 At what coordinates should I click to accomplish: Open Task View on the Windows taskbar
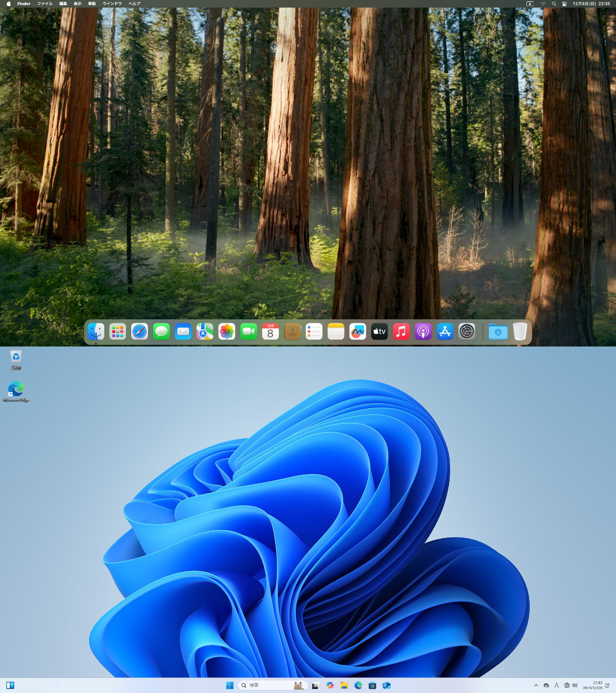point(315,685)
